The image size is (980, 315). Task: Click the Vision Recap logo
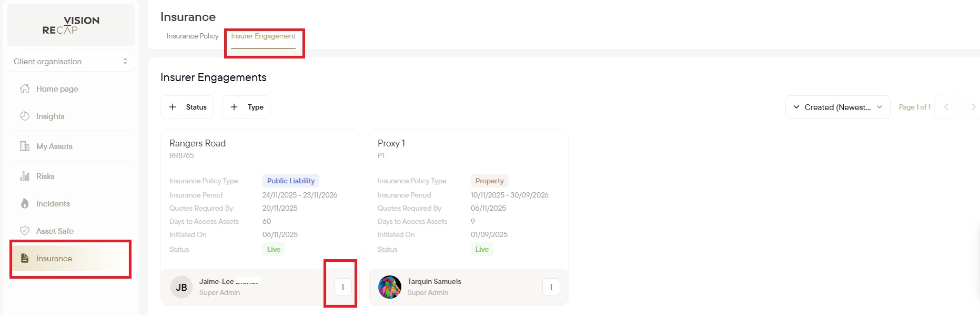pyautogui.click(x=71, y=25)
